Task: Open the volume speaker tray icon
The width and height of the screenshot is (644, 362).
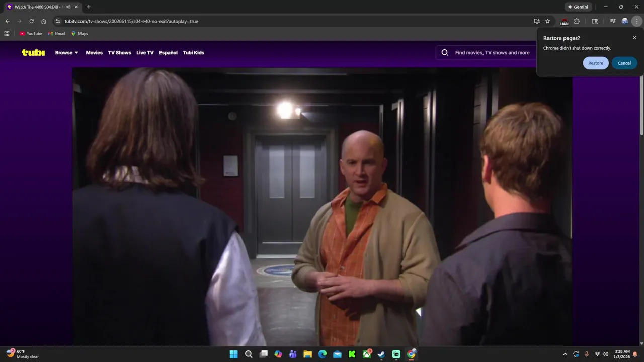Action: coord(605,354)
